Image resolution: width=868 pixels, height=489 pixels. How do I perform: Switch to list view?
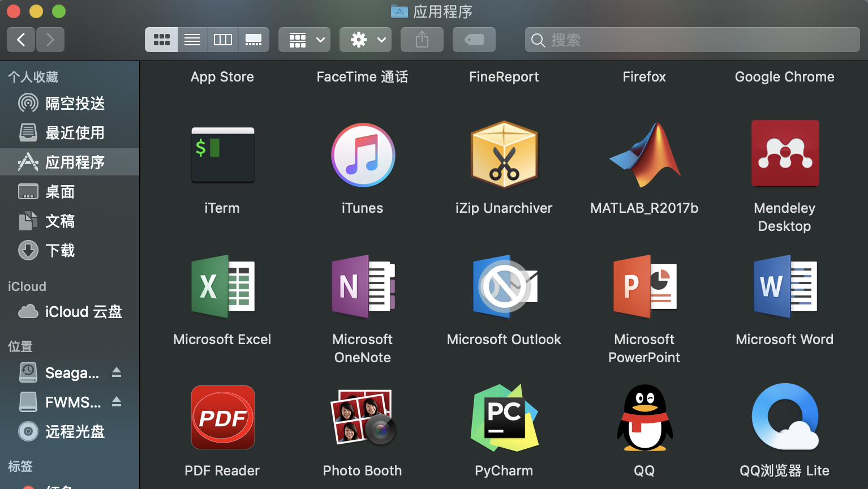(192, 40)
